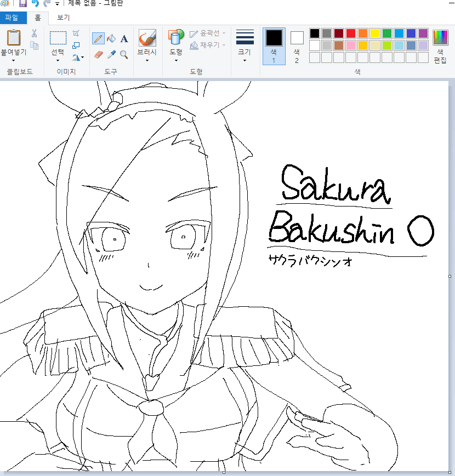Screen dimensions: 455x476
Task: Open the Edit colors rainbow icon
Action: click(440, 38)
